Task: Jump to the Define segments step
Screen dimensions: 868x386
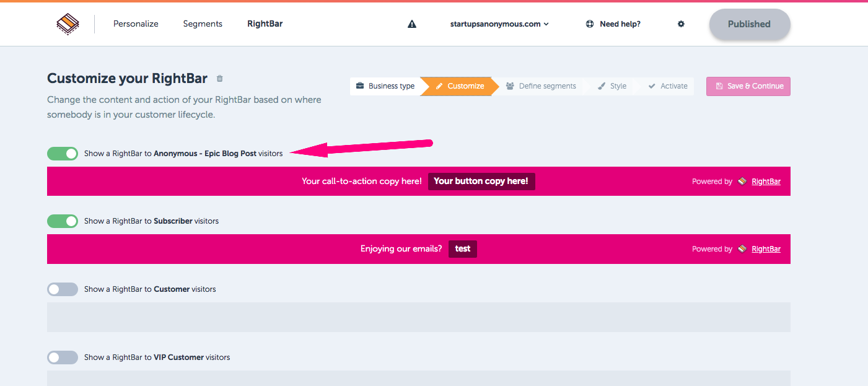Action: [x=541, y=86]
